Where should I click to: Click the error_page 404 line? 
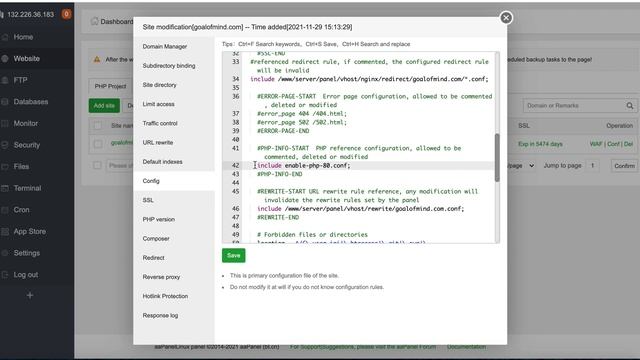(302, 113)
